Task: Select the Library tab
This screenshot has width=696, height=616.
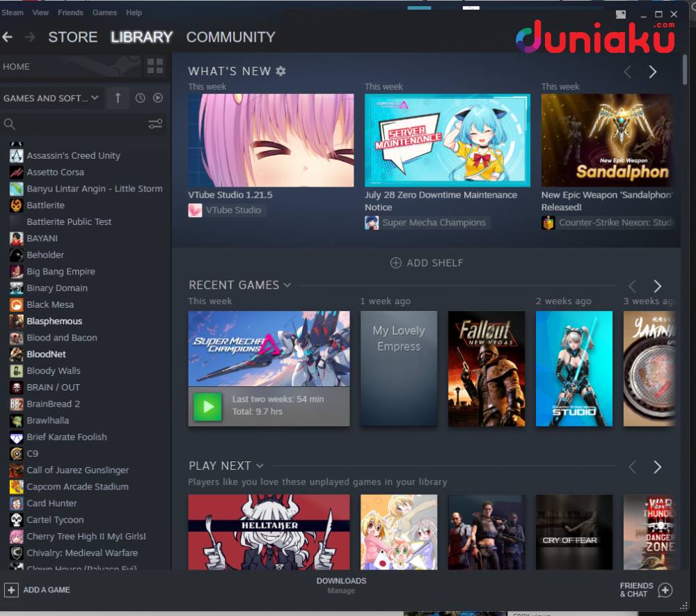Action: point(141,37)
